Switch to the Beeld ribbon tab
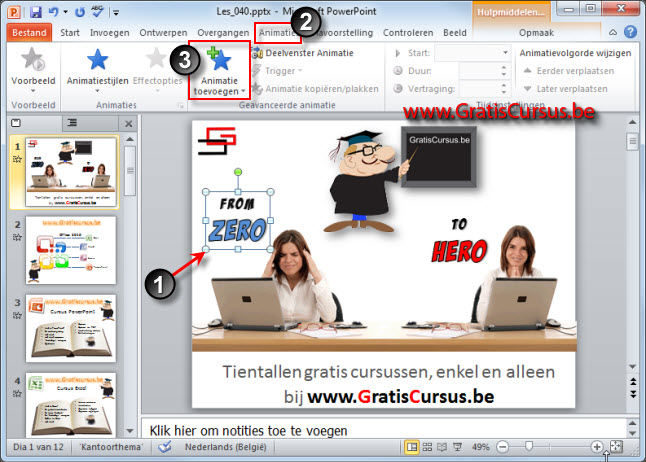 [x=455, y=33]
